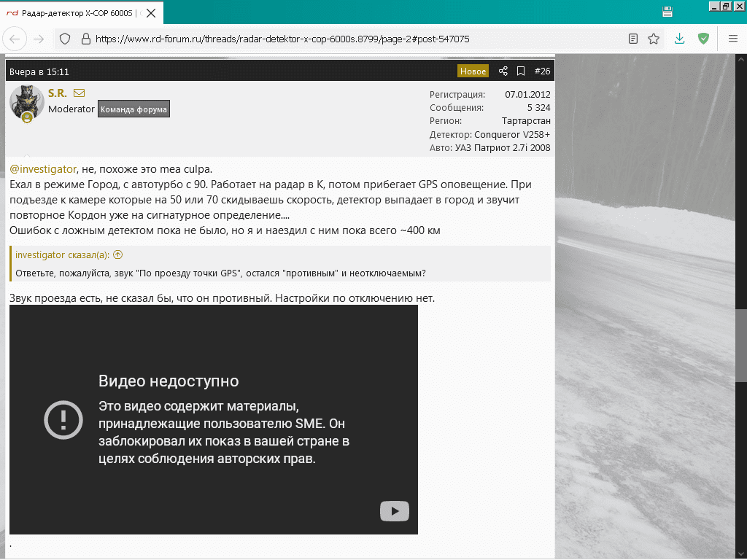Click the envelope icon next to S.R.
The width and height of the screenshot is (747, 560).
pos(79,93)
